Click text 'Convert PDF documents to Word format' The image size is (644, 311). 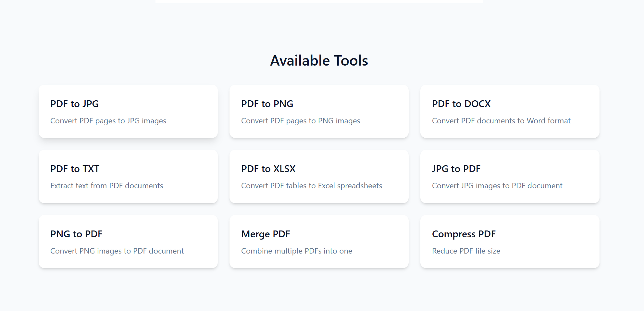point(501,120)
